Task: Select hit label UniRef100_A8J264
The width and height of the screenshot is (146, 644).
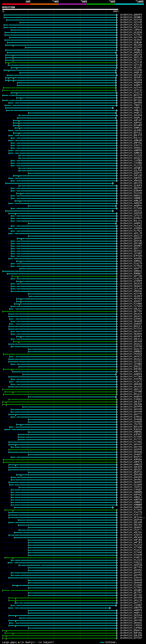Action: [x=131, y=45]
